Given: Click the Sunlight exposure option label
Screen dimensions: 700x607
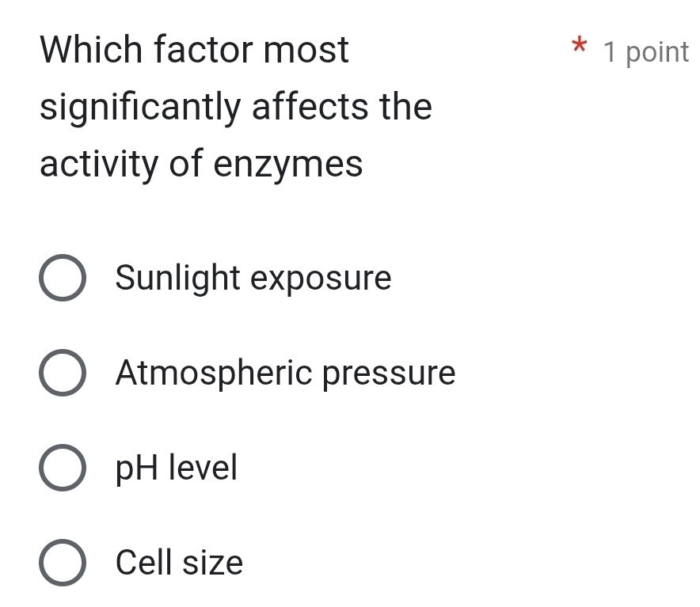Looking at the screenshot, I should (x=253, y=278).
